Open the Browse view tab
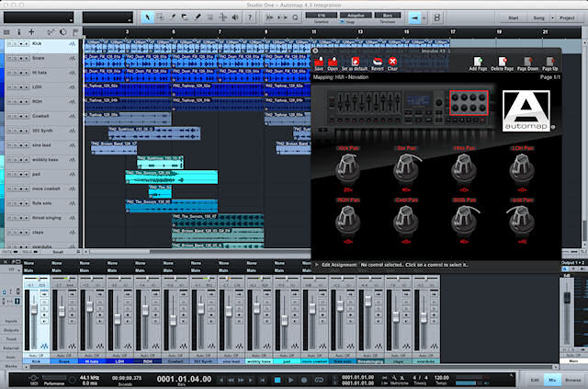The image size is (588, 389). [x=572, y=380]
